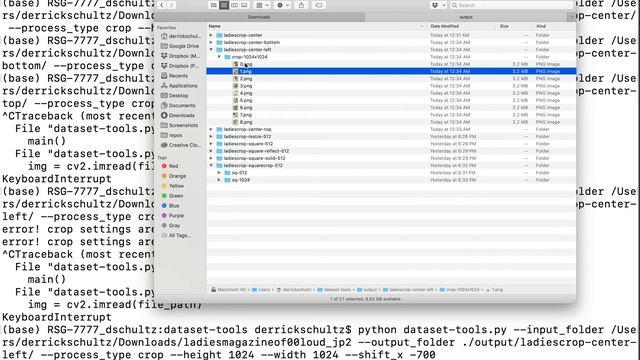Open Recents in the sidebar

pyautogui.click(x=175, y=76)
